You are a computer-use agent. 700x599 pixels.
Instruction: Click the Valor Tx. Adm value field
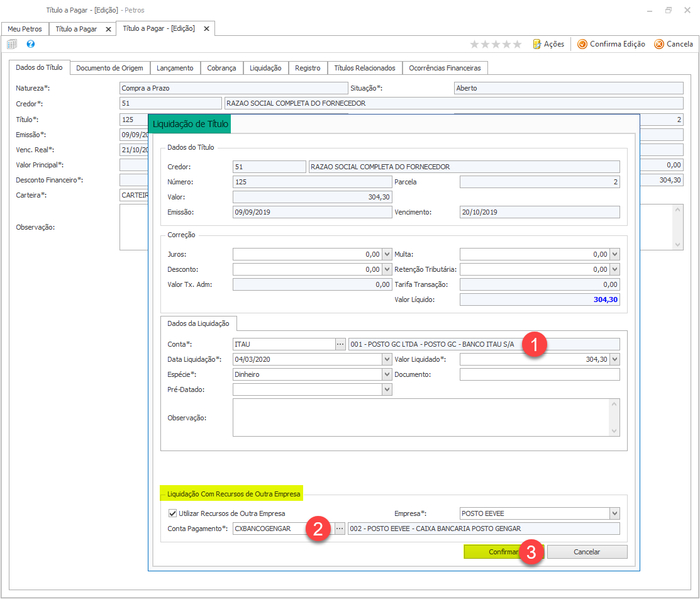coord(313,284)
